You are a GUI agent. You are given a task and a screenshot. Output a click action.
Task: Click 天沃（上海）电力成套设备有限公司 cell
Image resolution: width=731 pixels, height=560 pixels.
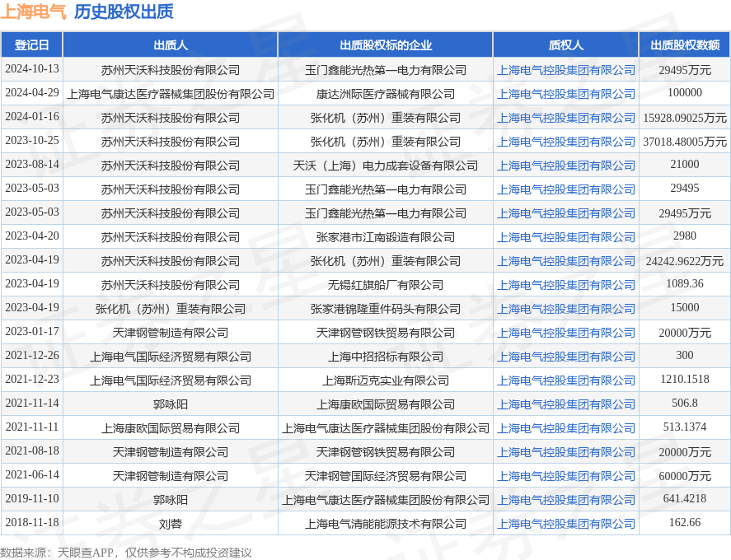(385, 166)
